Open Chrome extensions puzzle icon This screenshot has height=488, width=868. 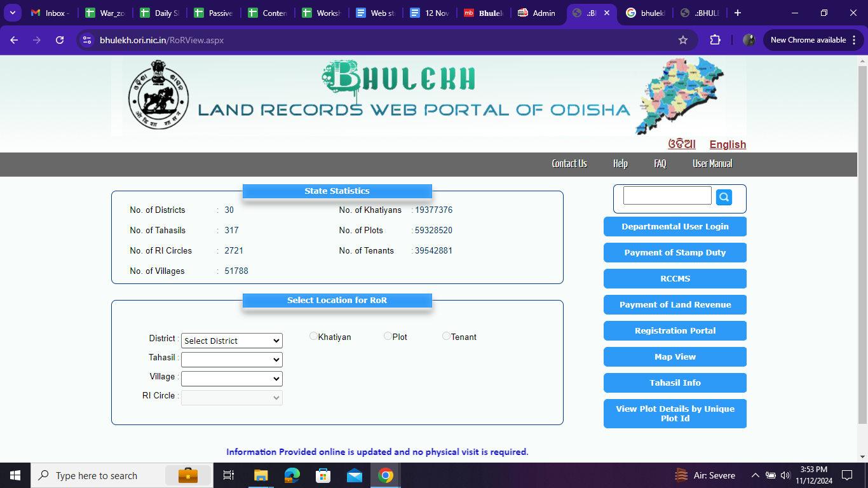pos(715,40)
